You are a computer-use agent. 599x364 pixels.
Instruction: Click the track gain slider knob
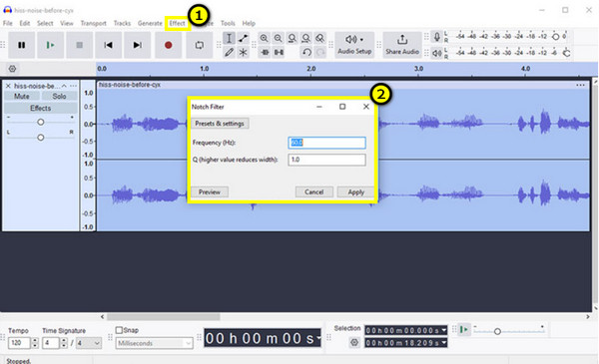(41, 122)
